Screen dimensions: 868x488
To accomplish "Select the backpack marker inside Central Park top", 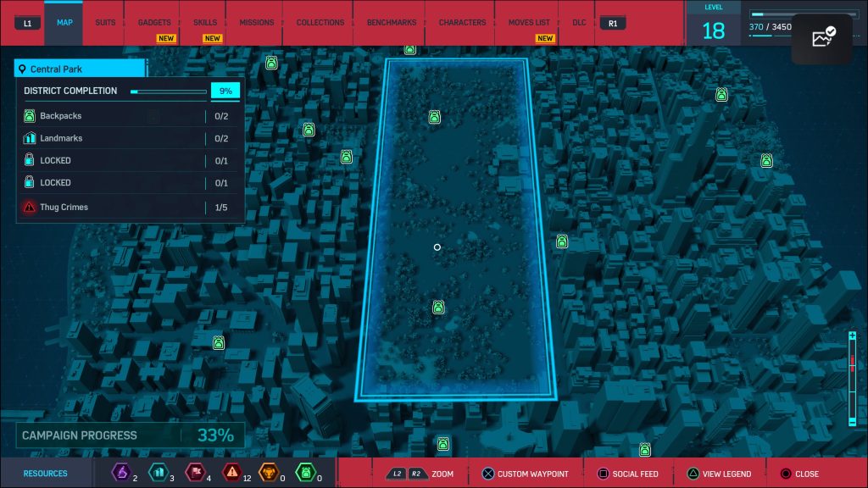I will pyautogui.click(x=435, y=117).
